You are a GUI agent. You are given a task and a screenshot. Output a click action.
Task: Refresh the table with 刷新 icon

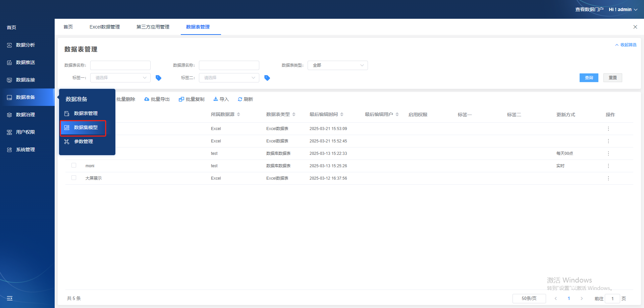coord(240,99)
